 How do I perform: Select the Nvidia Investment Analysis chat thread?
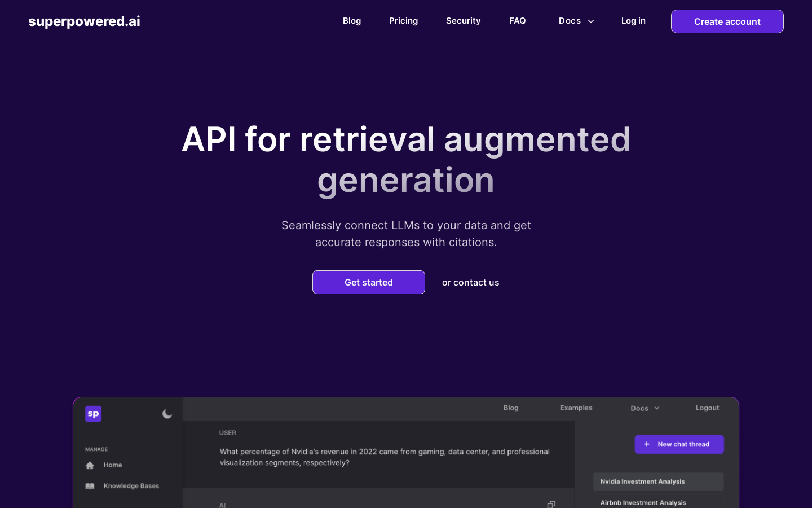(x=658, y=481)
